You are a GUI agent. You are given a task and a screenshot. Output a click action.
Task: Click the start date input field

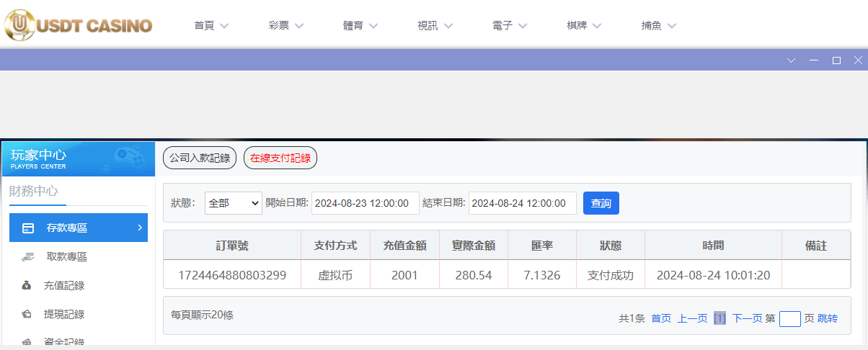pyautogui.click(x=366, y=204)
